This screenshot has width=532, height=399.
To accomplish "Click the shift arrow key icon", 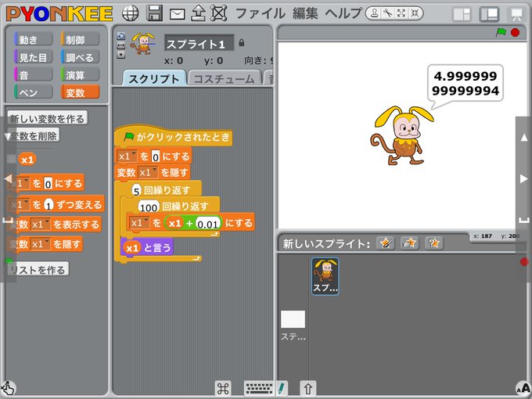I will coord(307,389).
